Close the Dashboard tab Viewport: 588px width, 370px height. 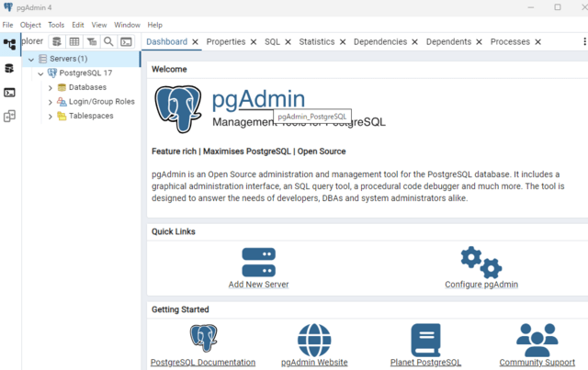[x=195, y=41]
